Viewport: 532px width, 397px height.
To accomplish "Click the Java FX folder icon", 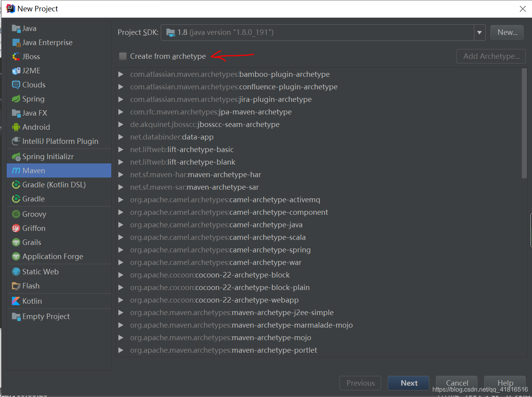I will pyautogui.click(x=16, y=113).
